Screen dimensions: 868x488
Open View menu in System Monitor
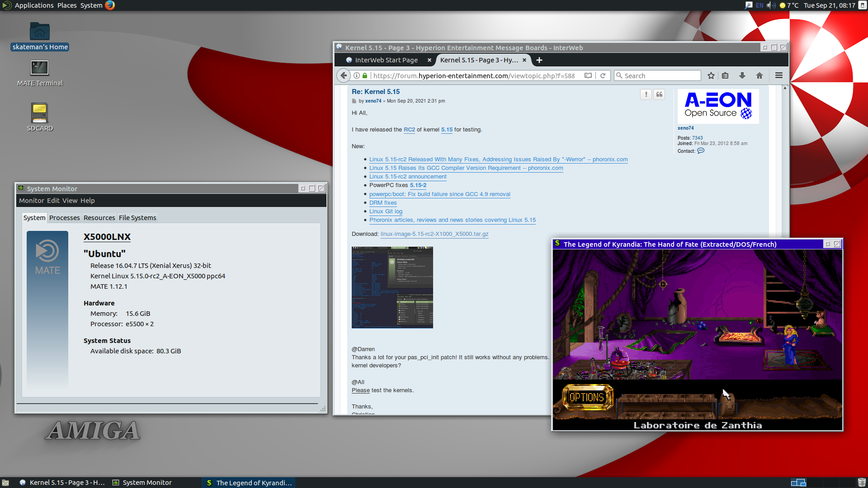click(70, 201)
